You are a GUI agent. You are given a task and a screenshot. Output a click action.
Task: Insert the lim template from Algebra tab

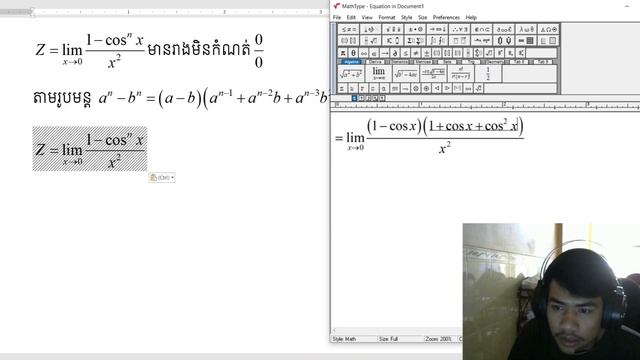379,73
